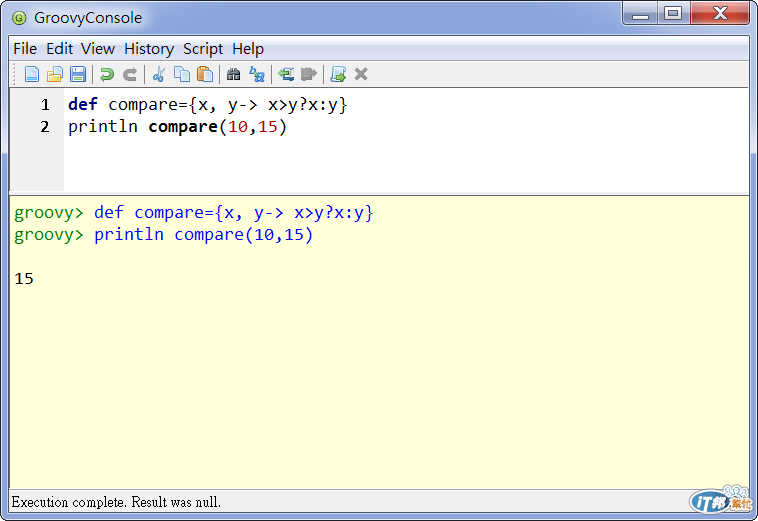Create a new script file
The width and height of the screenshot is (758, 521).
[32, 74]
